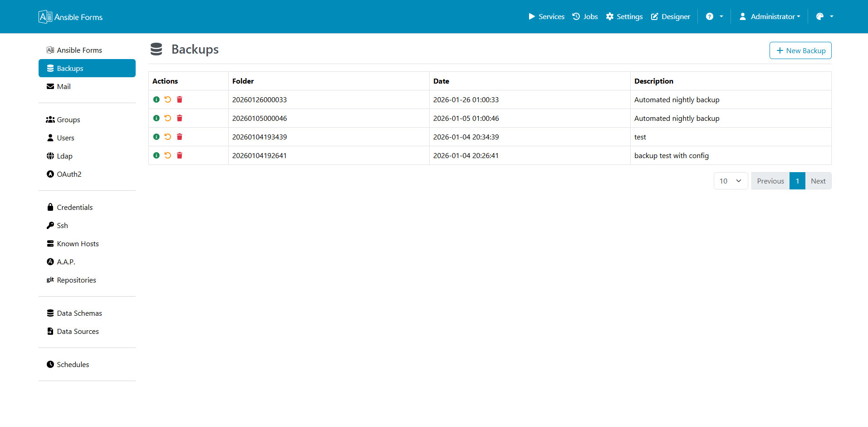Open Data Sources in sidebar
The image size is (868, 427).
click(x=87, y=331)
